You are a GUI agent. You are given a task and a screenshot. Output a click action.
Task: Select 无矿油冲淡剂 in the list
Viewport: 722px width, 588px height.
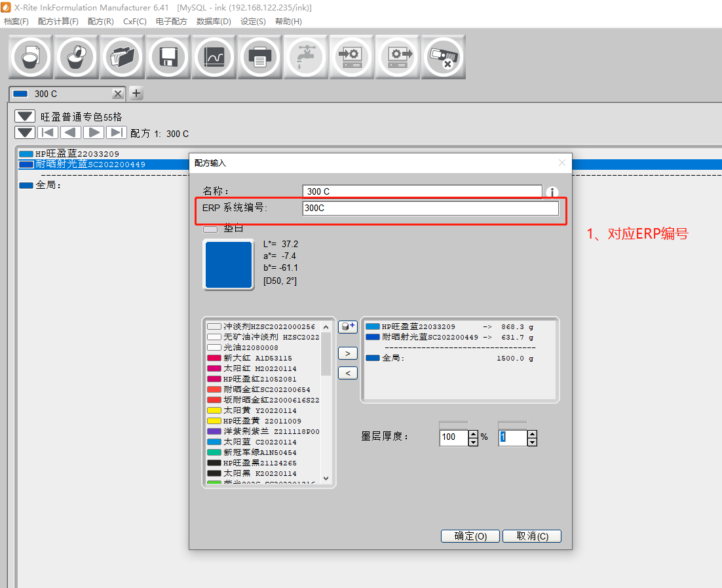[263, 338]
